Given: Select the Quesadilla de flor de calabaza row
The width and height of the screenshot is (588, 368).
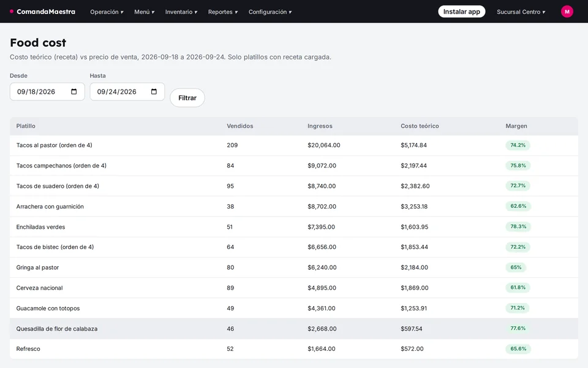Looking at the screenshot, I should 294,329.
